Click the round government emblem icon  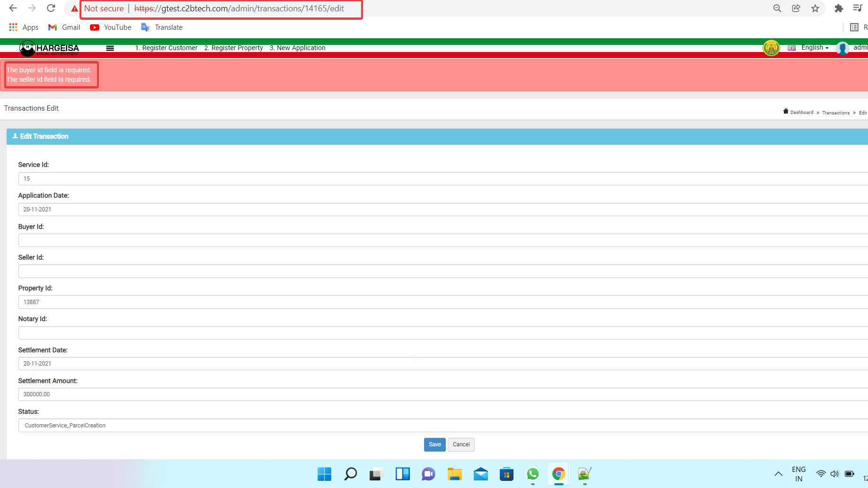click(x=771, y=48)
